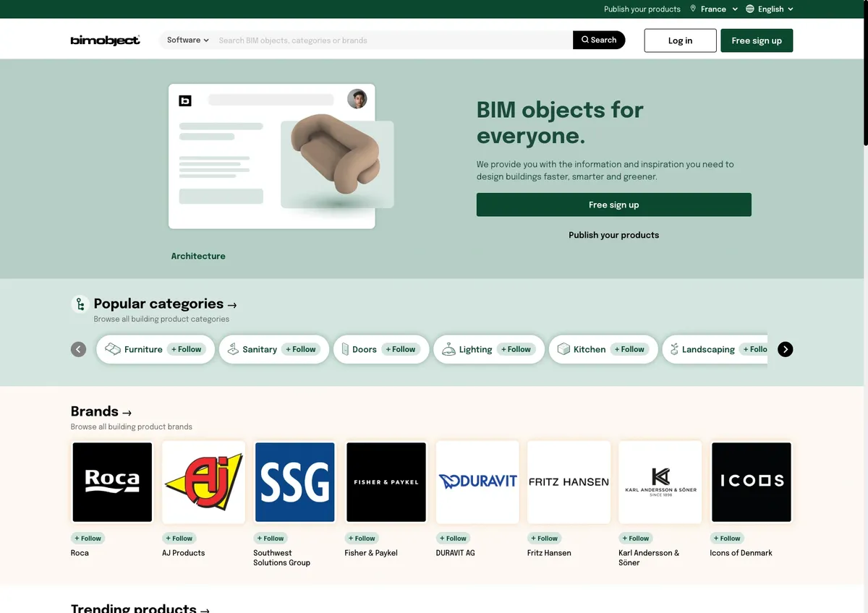The image size is (868, 613).
Task: Follow the Southwest Solutions Group brand
Action: tap(270, 538)
